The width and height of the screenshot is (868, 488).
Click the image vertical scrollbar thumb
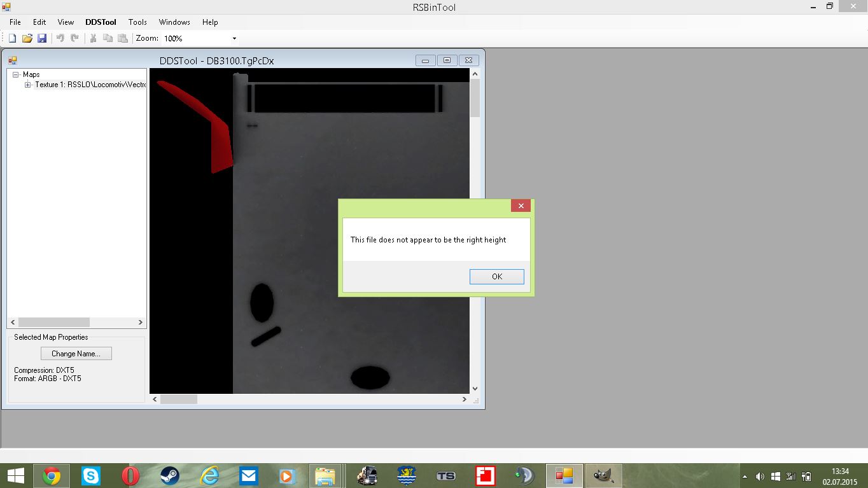click(x=475, y=98)
